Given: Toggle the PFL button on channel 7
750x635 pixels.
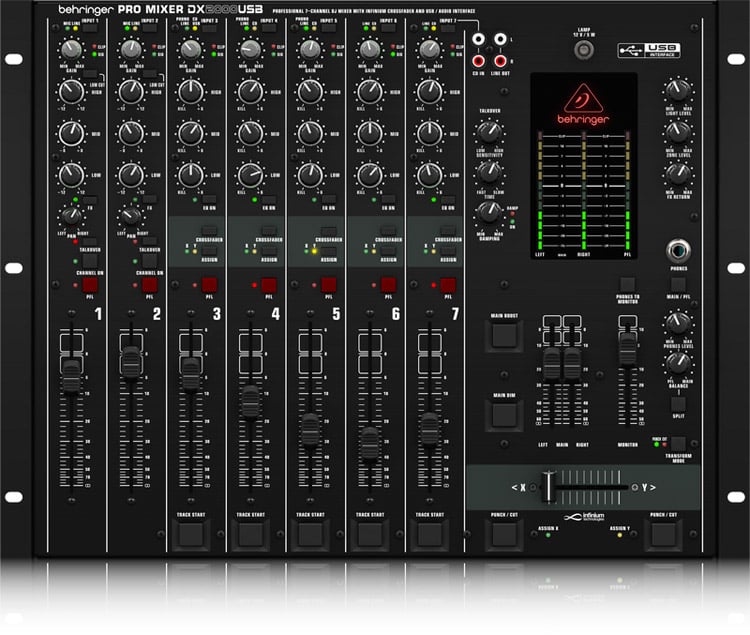Looking at the screenshot, I should [x=448, y=285].
